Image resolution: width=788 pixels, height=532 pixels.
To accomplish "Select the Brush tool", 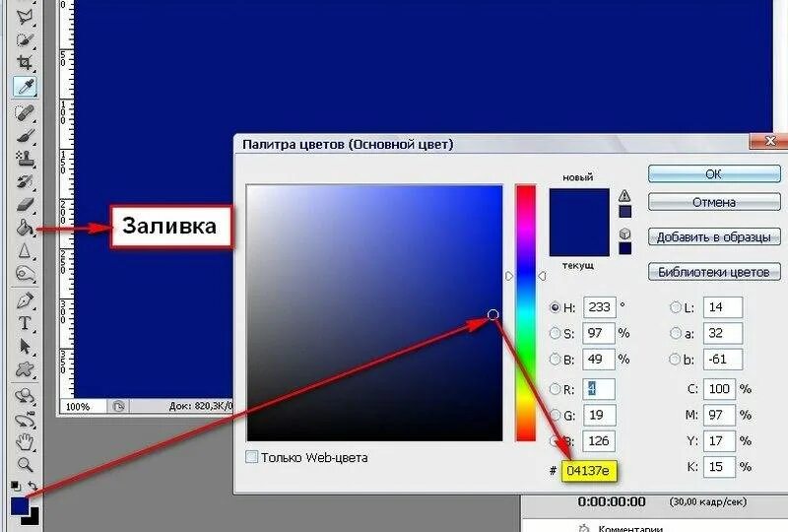I will [24, 136].
